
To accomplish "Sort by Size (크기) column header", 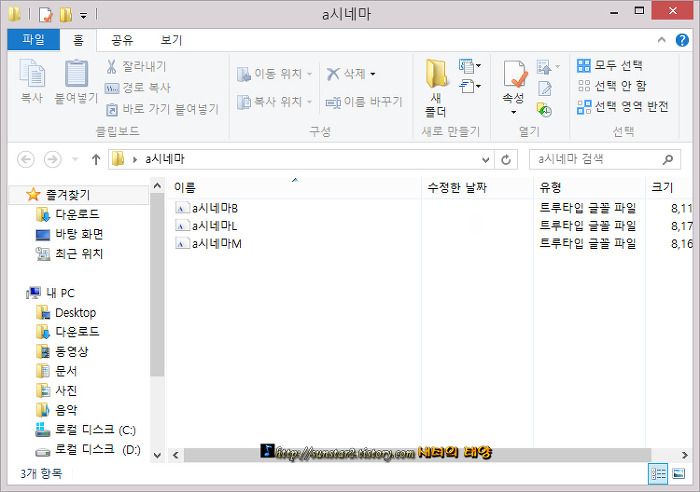I will [x=670, y=188].
